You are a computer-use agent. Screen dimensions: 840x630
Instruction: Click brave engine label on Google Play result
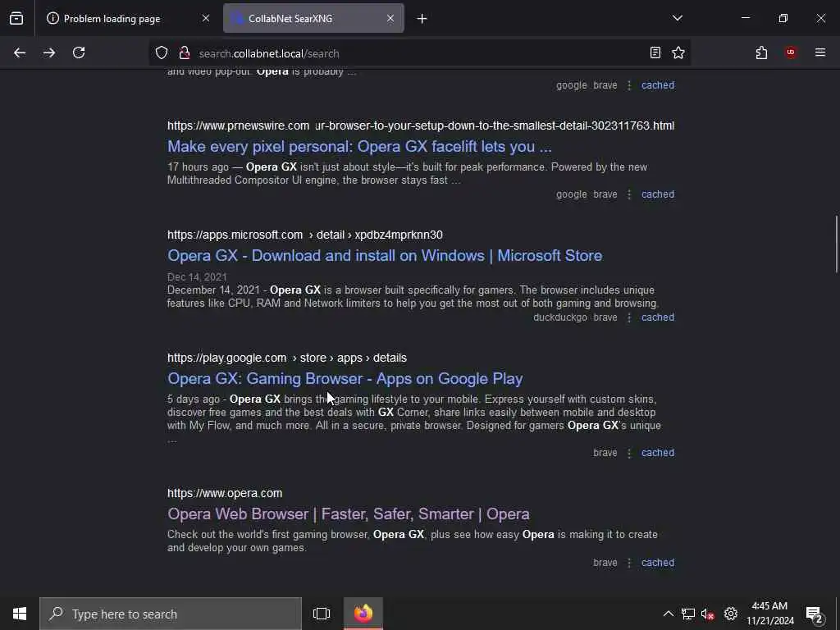click(605, 453)
